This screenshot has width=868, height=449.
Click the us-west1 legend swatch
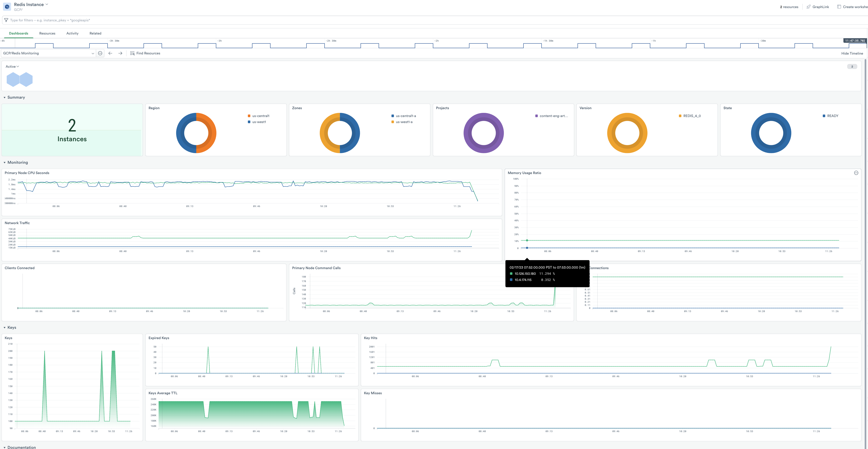[x=249, y=122]
